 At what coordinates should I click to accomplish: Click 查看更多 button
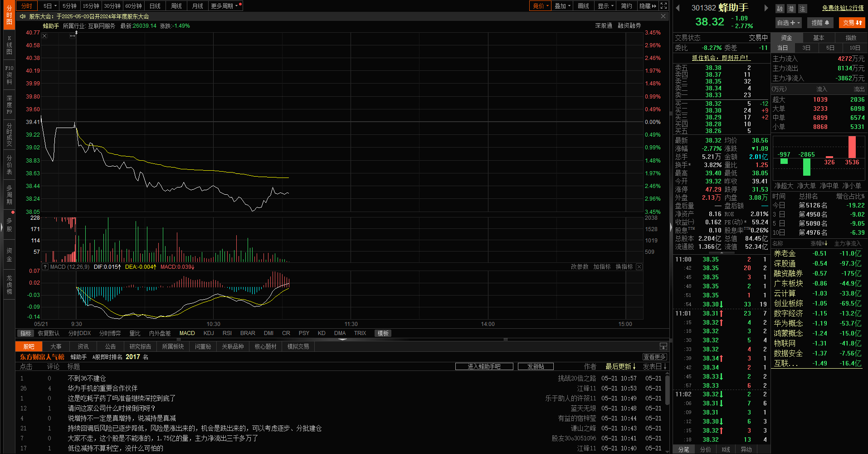pos(654,357)
